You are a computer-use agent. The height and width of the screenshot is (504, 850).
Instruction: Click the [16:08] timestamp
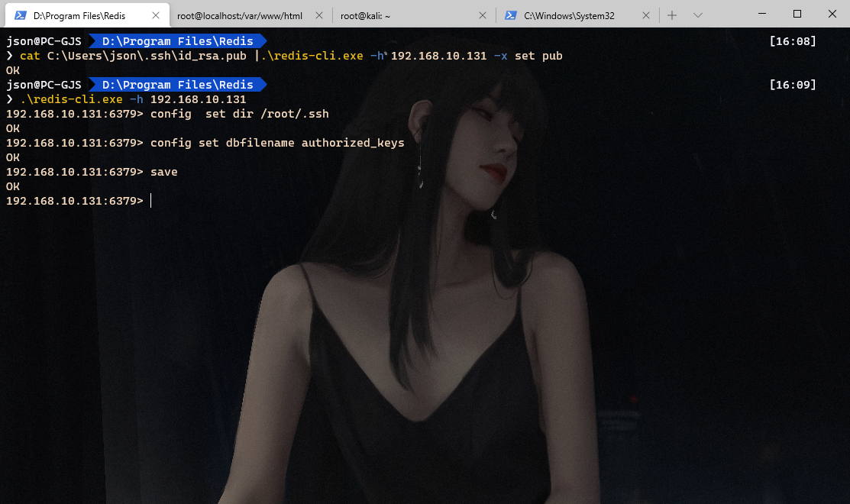(793, 41)
